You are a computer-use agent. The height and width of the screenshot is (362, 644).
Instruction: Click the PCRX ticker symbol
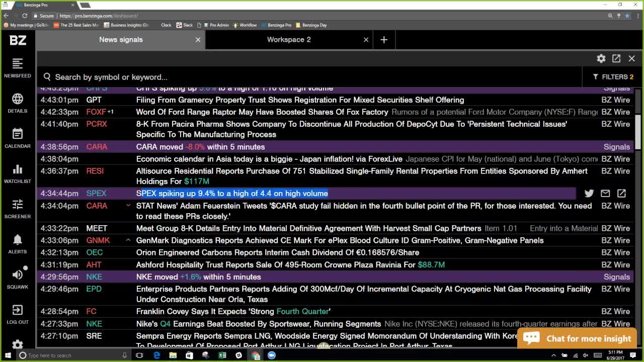coord(97,124)
